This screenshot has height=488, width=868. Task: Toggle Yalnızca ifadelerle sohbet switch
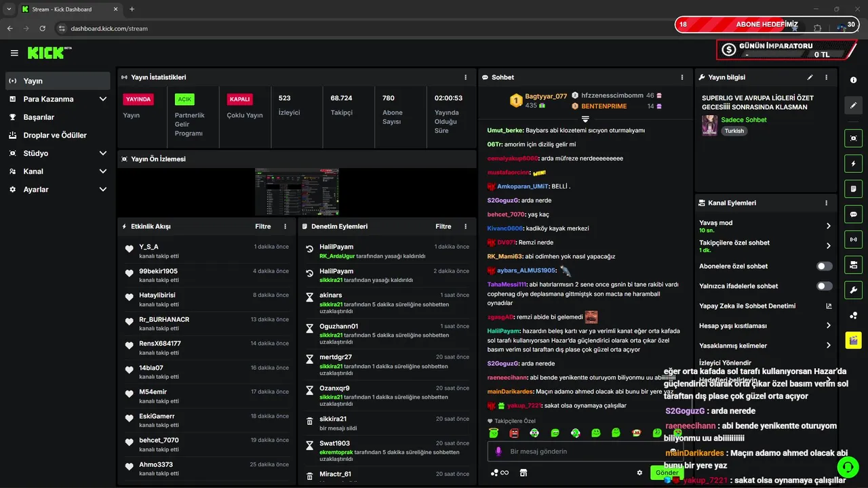(825, 286)
